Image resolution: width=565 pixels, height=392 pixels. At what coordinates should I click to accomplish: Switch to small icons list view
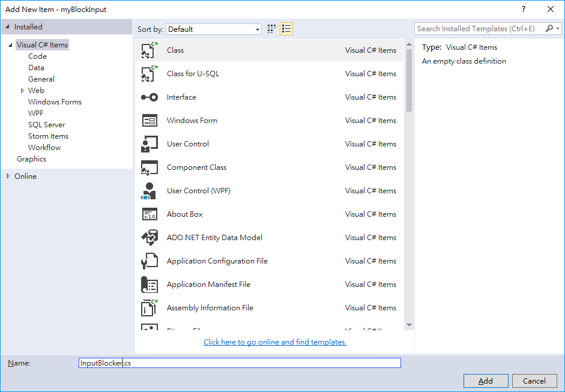[x=286, y=29]
